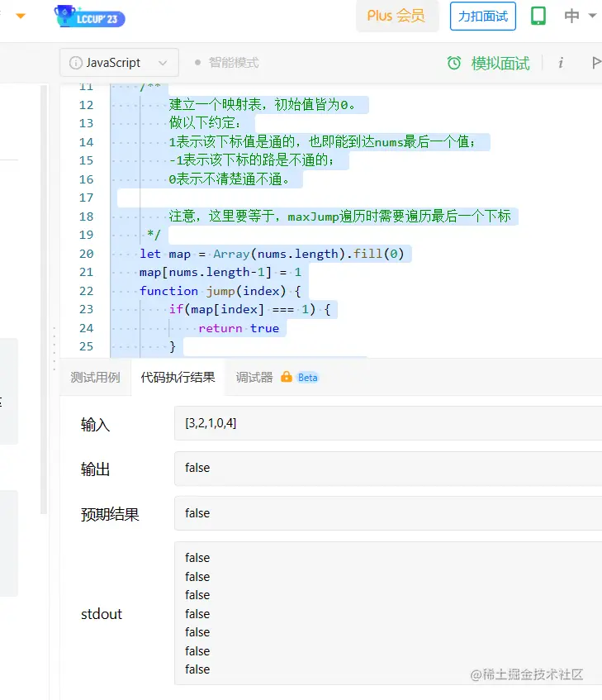Click comment beginning '1表示该下标值是通的'
602x700 pixels.
[x=322, y=142]
